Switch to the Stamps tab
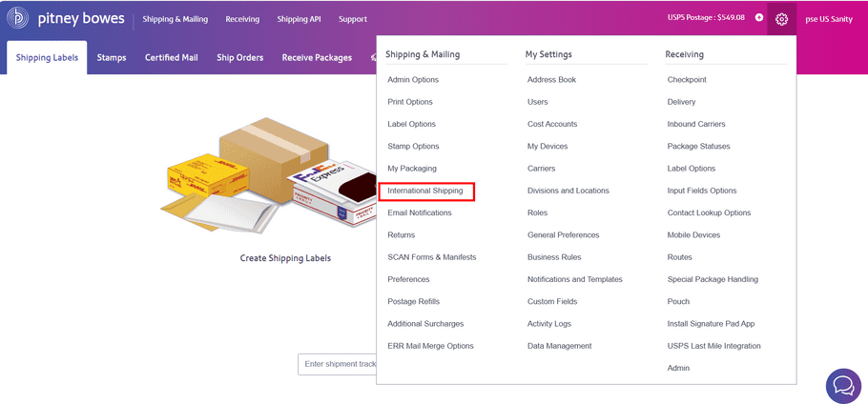 112,57
